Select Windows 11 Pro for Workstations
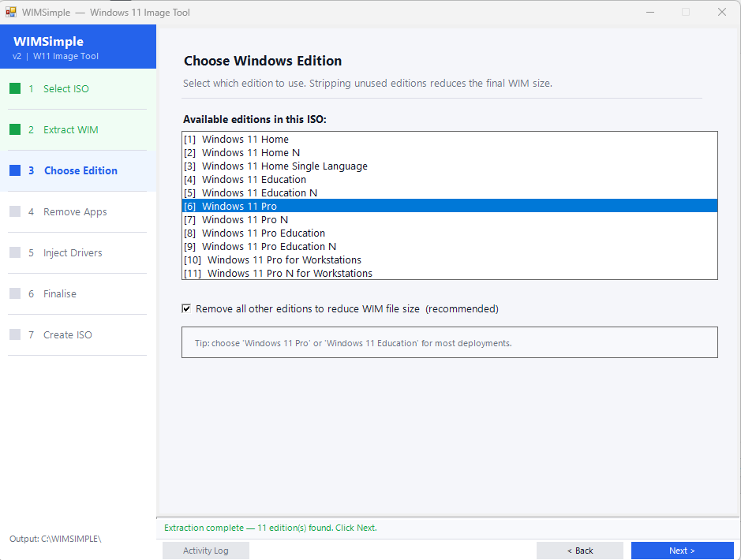 284,260
